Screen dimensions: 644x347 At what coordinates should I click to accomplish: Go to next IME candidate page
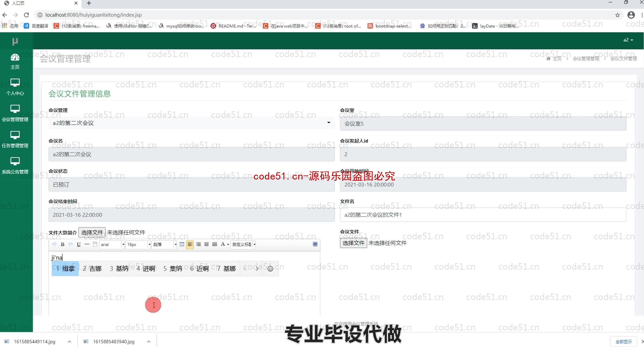click(x=257, y=269)
